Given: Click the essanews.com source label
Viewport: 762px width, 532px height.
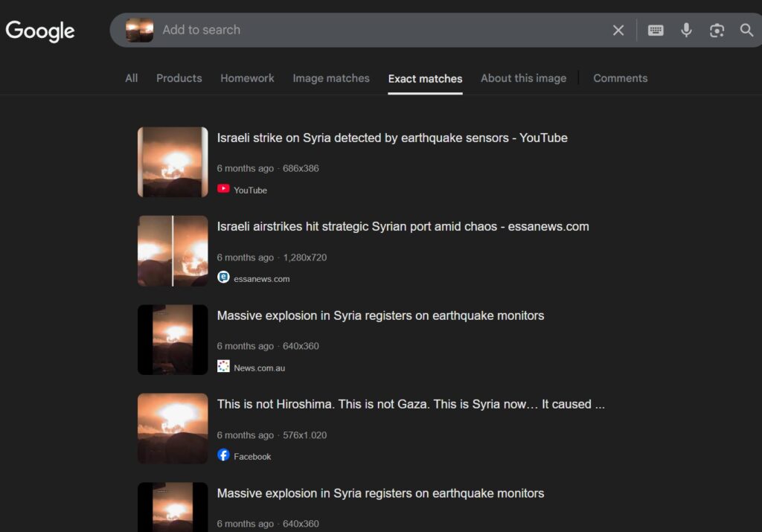Looking at the screenshot, I should (x=261, y=279).
